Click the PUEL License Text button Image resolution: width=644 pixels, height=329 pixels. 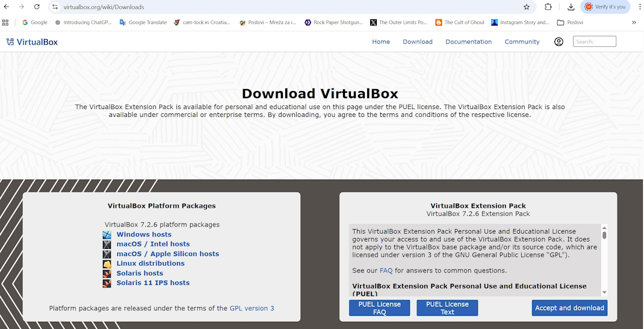[447, 308]
